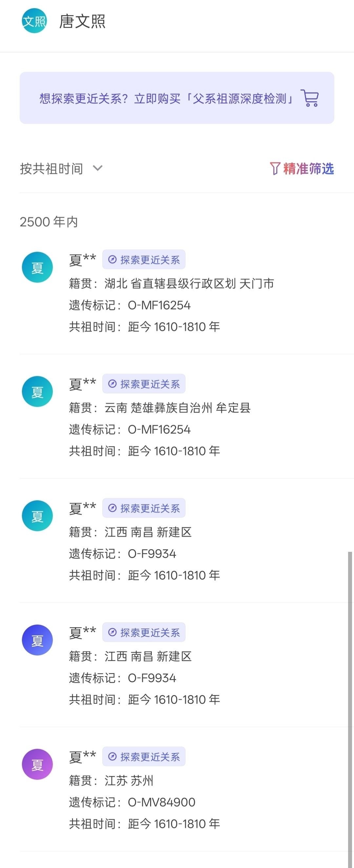
Task: Select the 唐文照 name in header
Action: click(x=83, y=21)
